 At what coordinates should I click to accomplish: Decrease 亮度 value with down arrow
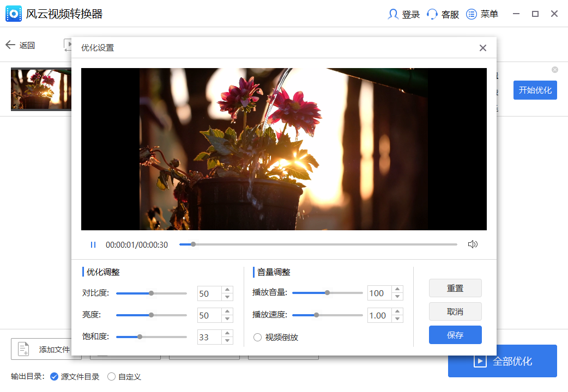click(x=227, y=318)
